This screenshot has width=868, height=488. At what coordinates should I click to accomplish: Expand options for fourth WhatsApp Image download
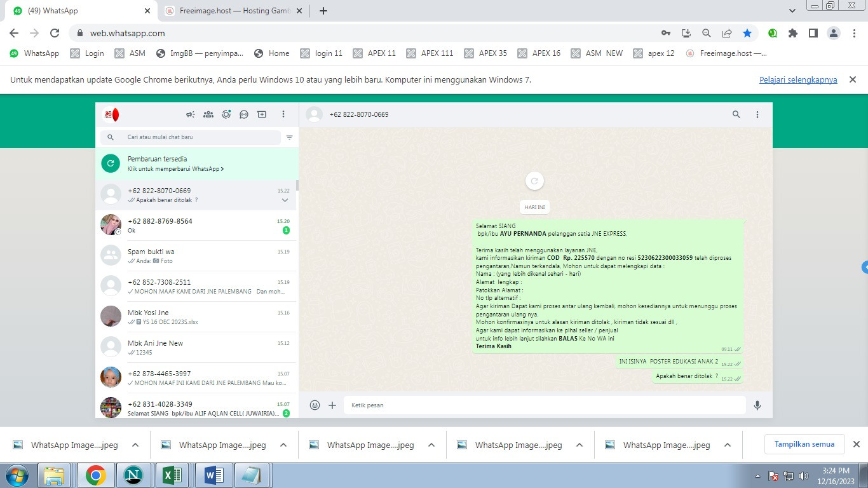tap(580, 445)
